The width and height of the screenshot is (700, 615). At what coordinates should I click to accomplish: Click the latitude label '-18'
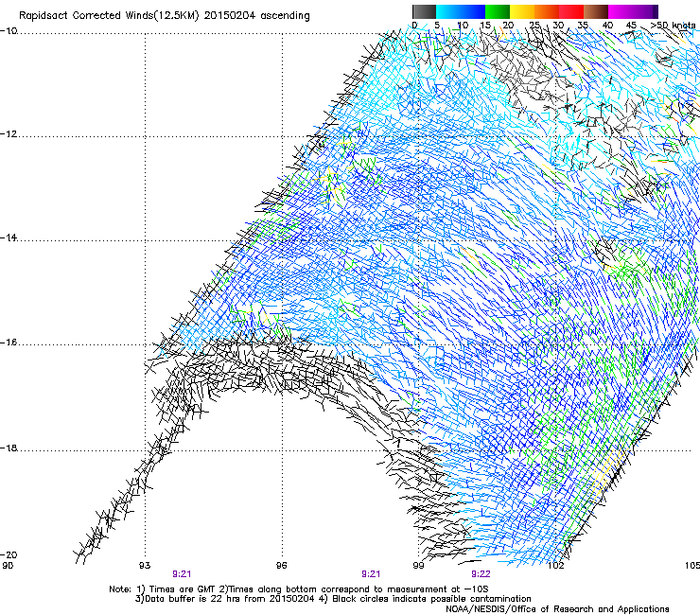9,448
